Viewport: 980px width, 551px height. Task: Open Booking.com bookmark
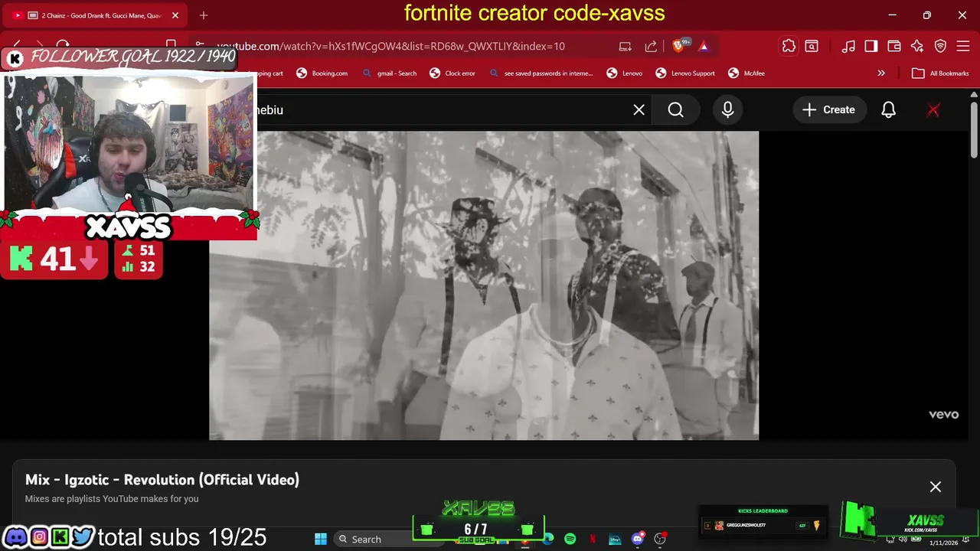(322, 73)
